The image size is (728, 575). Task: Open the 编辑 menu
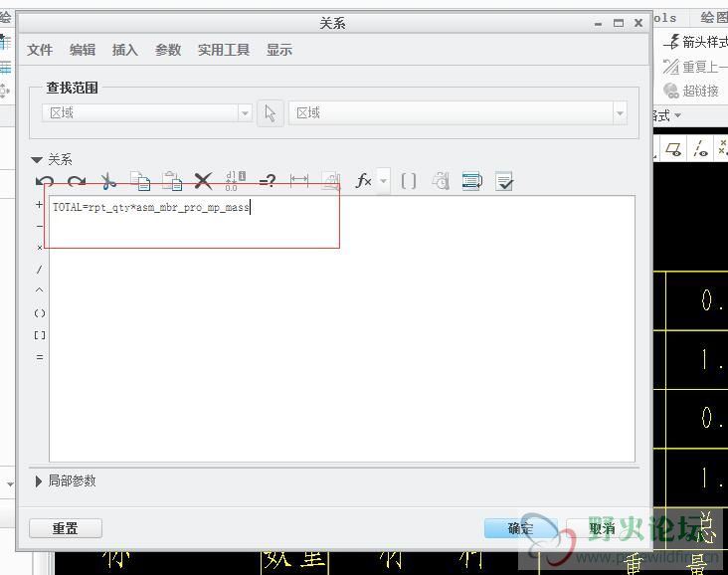click(x=83, y=50)
